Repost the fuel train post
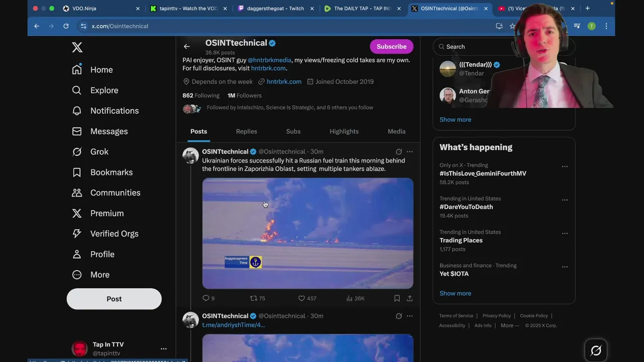The height and width of the screenshot is (362, 644). pyautogui.click(x=258, y=298)
